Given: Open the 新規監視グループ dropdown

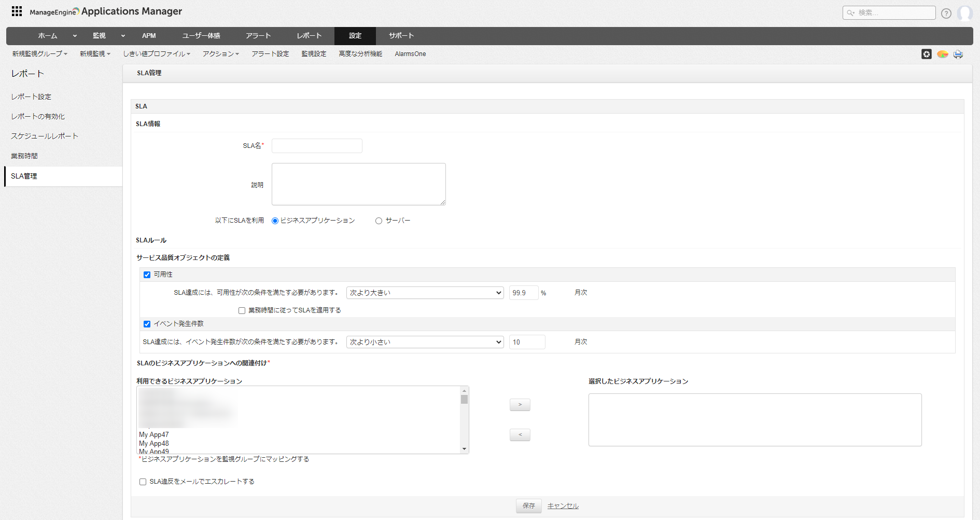Looking at the screenshot, I should (40, 54).
